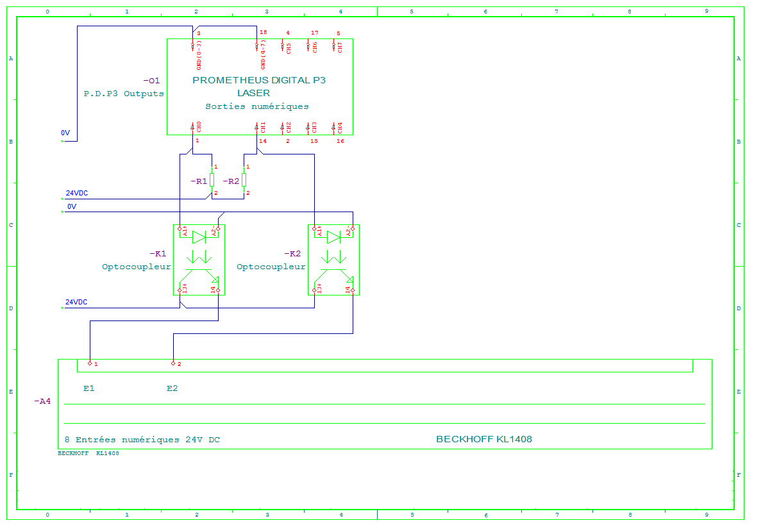This screenshot has height=532, width=763.
Task: Click the 24VDC label feeding optocoupler 13+ terminals
Action: click(76, 302)
